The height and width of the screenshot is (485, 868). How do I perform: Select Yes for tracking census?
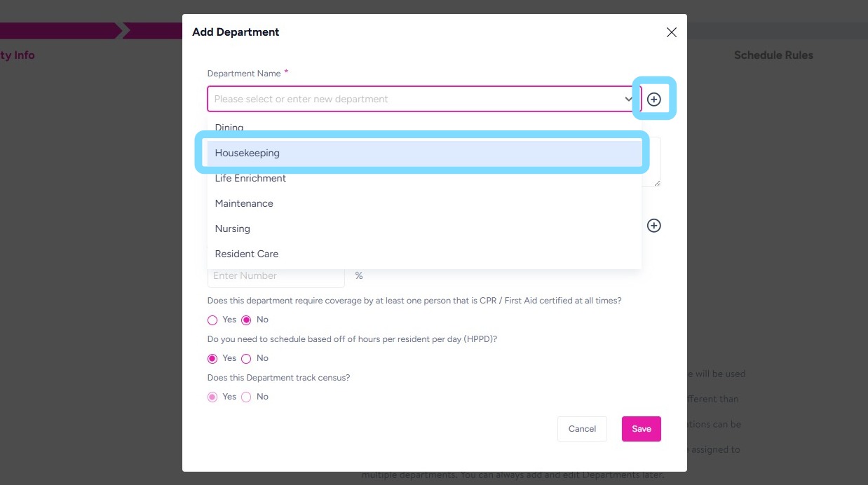[x=212, y=397]
